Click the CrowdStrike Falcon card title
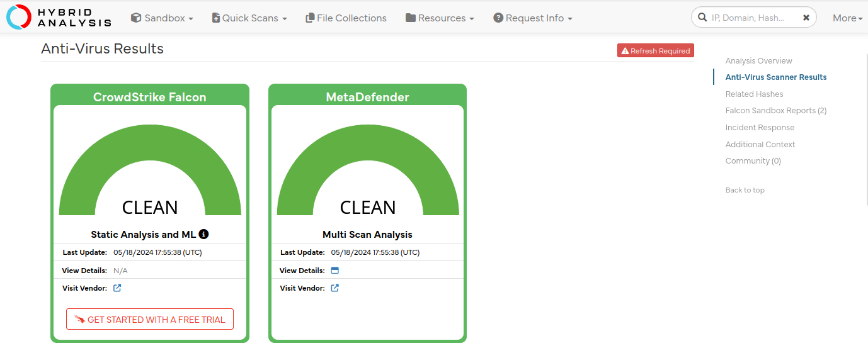 pos(150,97)
